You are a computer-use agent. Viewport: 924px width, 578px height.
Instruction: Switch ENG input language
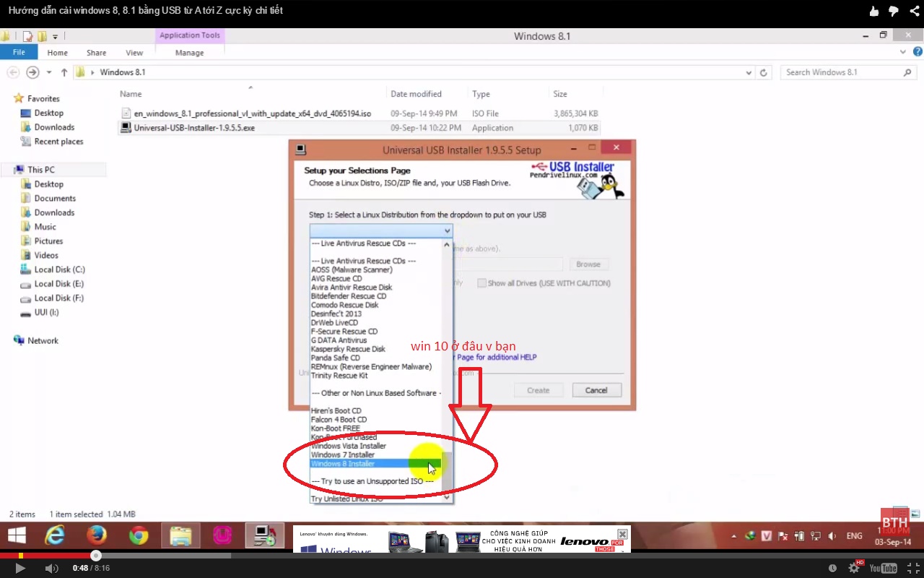click(x=855, y=536)
